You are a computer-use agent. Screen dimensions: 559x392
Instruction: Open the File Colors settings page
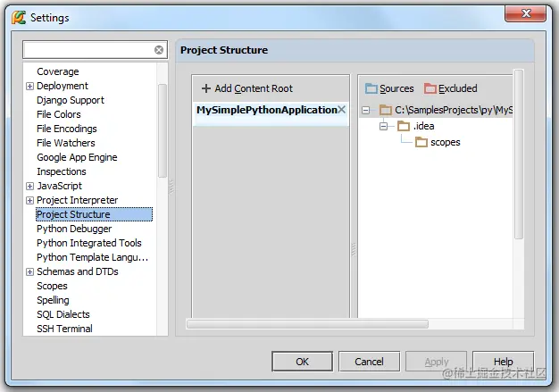pos(58,114)
